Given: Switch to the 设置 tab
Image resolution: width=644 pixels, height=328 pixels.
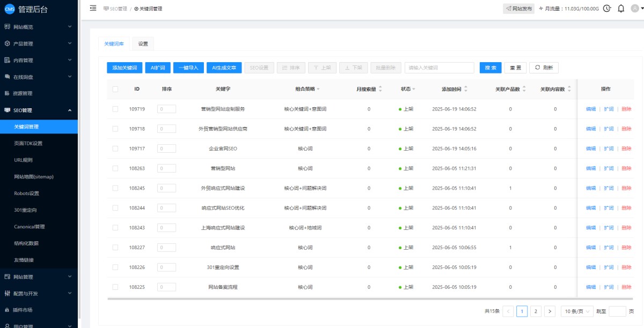Looking at the screenshot, I should (143, 44).
